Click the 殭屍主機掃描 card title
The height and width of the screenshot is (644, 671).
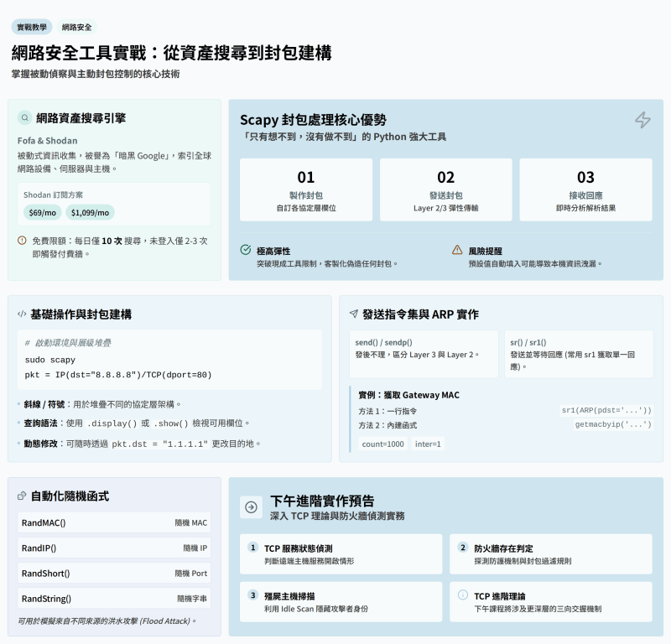tap(289, 596)
